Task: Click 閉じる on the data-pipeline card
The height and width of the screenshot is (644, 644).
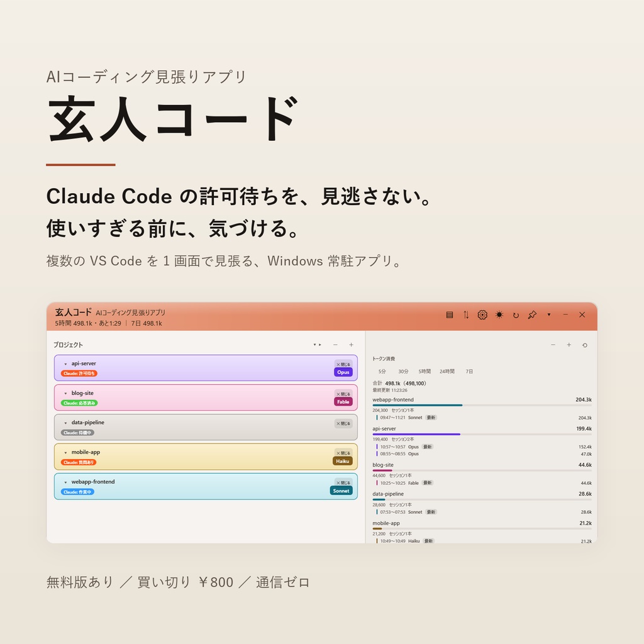Action: pyautogui.click(x=343, y=423)
